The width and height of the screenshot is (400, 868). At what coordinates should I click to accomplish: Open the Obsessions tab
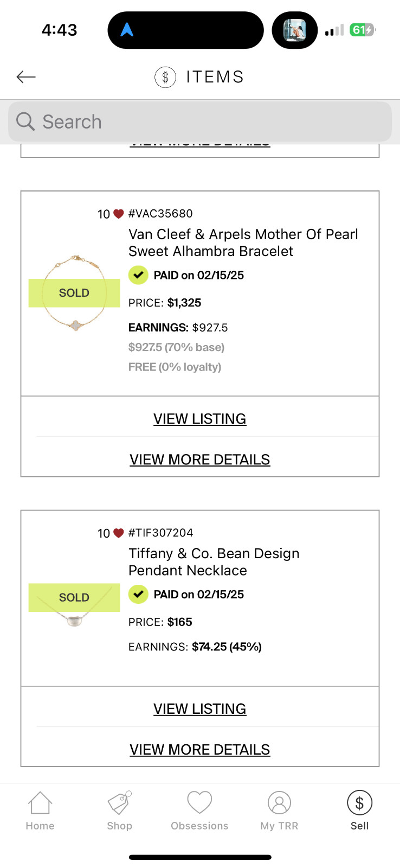[199, 811]
